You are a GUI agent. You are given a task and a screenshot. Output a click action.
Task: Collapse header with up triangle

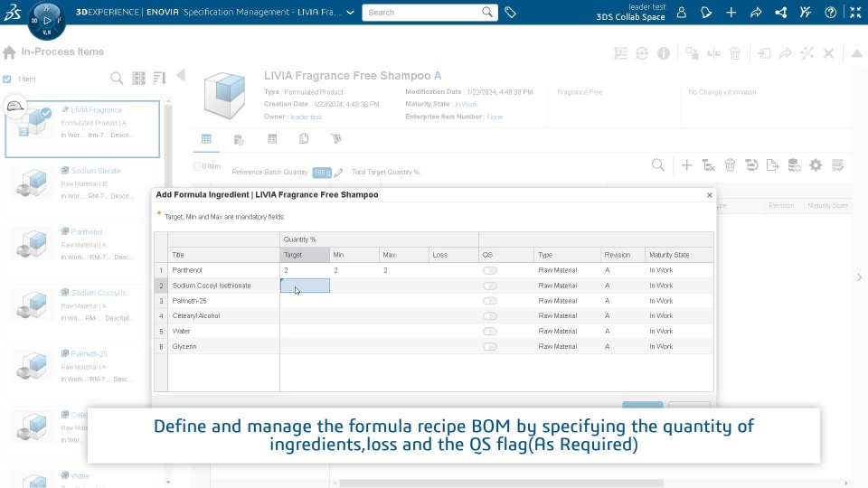pyautogui.click(x=856, y=53)
